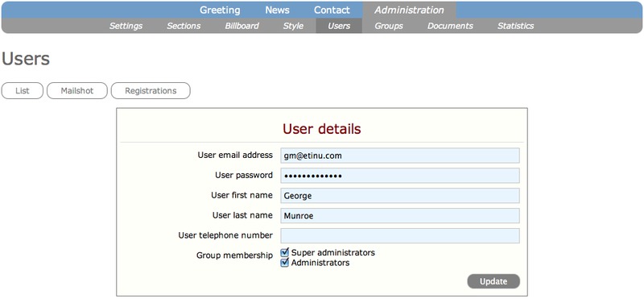Click into the User password field
644x299 pixels.
click(x=400, y=176)
